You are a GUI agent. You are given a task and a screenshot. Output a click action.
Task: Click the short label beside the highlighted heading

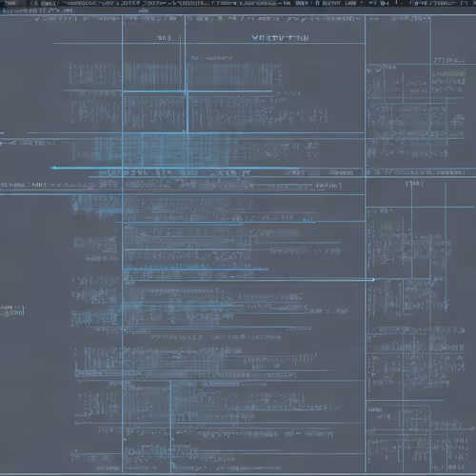tap(164, 38)
